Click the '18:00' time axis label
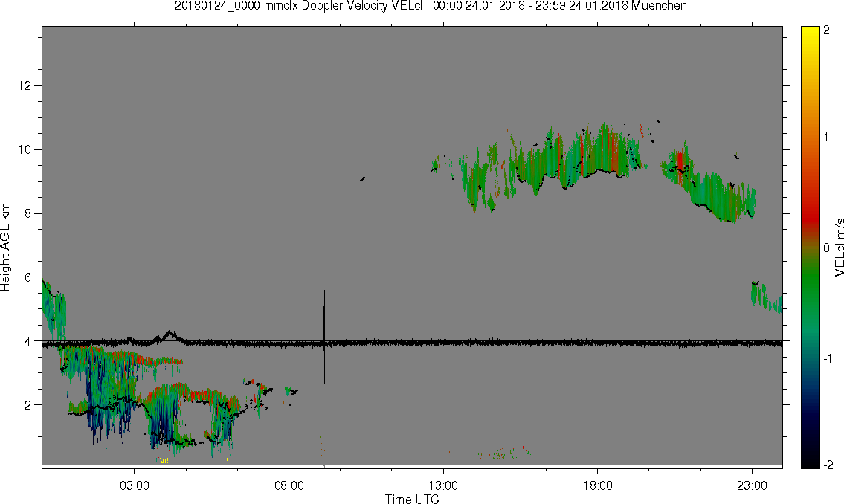Viewport: 844px width, 504px height. point(598,485)
